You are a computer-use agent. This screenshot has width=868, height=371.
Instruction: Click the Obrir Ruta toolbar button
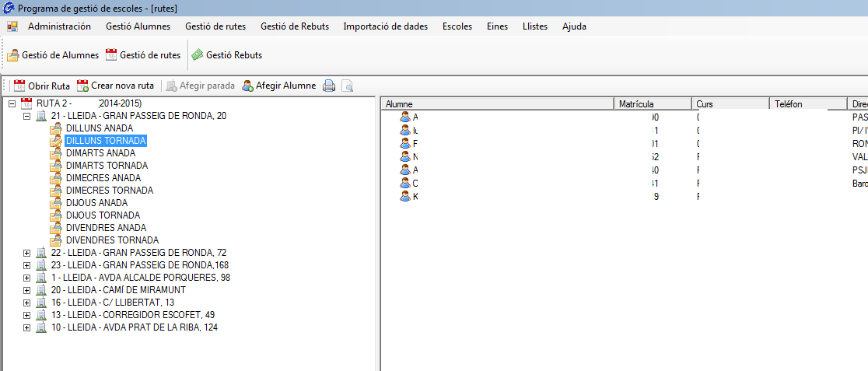click(x=42, y=86)
